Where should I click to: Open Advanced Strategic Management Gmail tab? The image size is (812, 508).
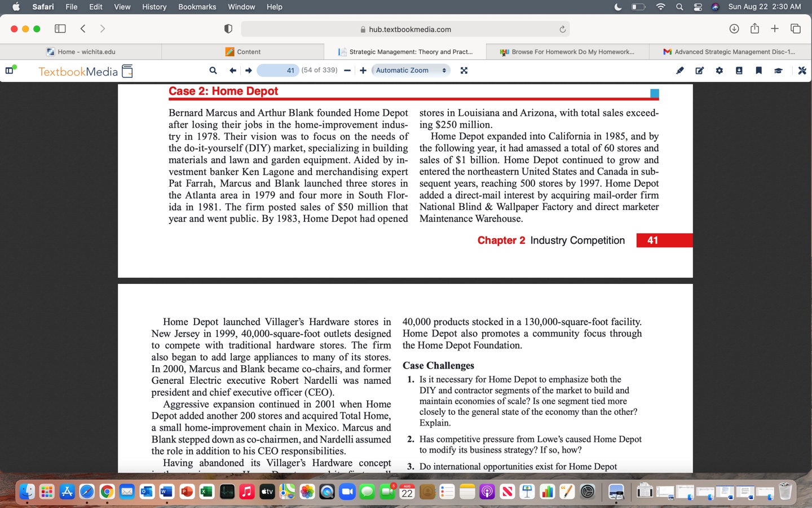tap(730, 52)
